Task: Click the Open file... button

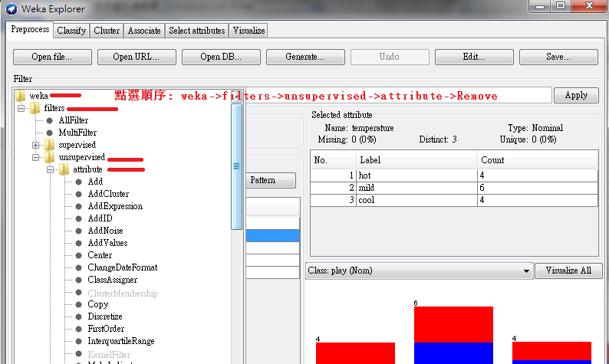Action: pos(52,57)
